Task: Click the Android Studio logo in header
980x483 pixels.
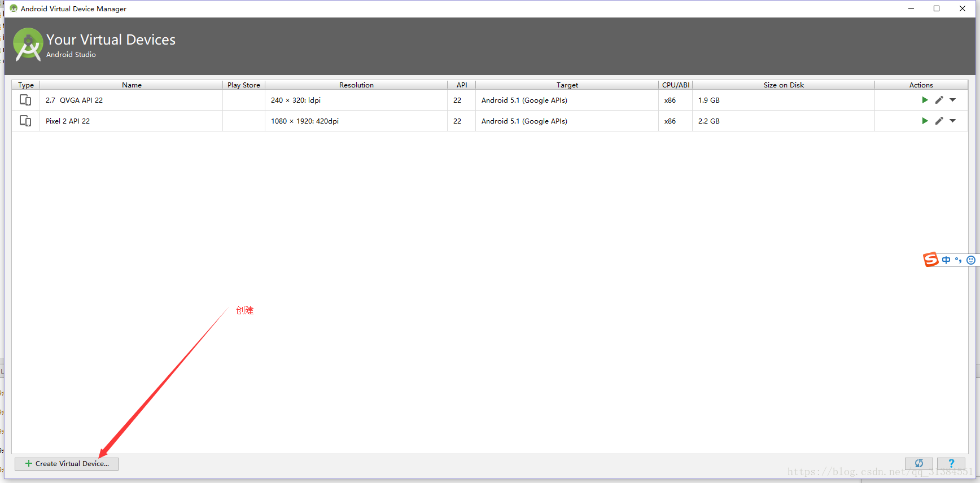Action: (28, 45)
